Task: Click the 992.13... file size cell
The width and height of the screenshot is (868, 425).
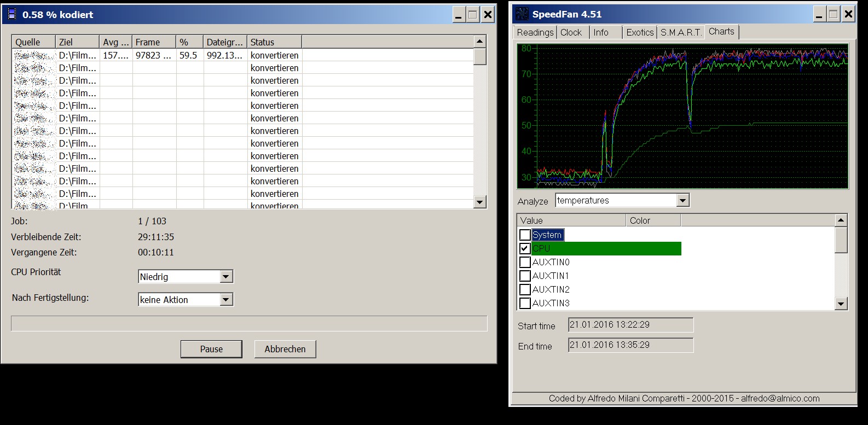Action: click(225, 55)
